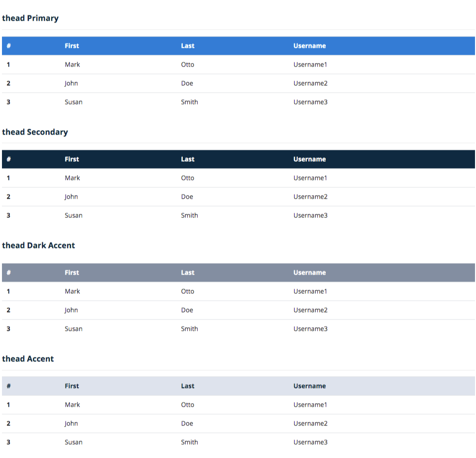Select 'Username1' in the Accent table
The width and height of the screenshot is (476, 458).
(310, 405)
